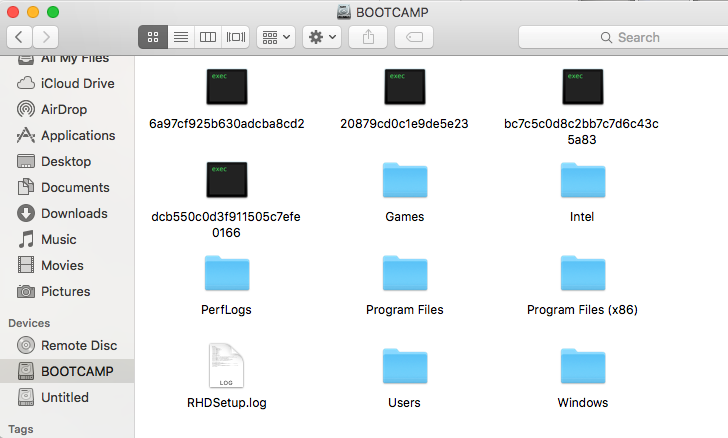Click the BOOTCAMP drive icon in the title bar
Screen dimensions: 728x438
(344, 12)
